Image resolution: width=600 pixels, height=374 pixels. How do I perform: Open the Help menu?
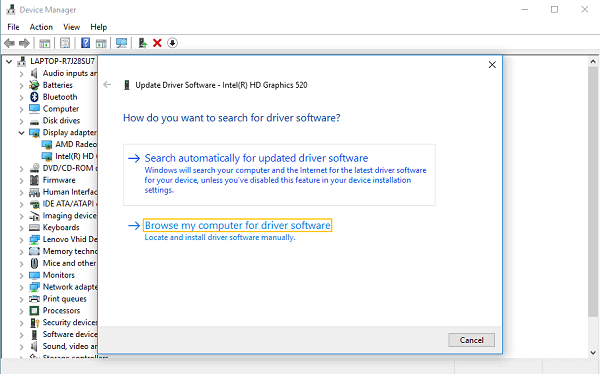[98, 27]
